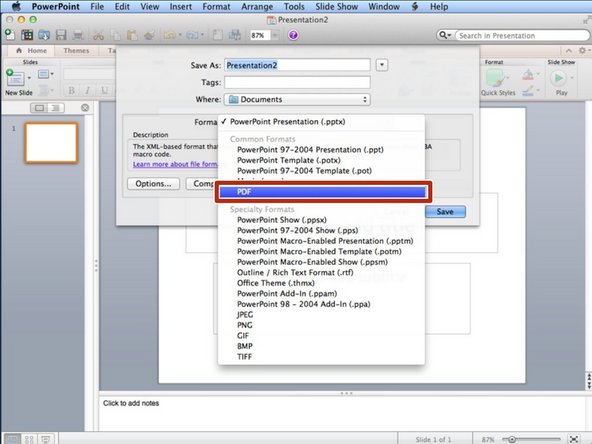Click the Italic I formatting icon
The width and height of the screenshot is (592, 444).
[x=88, y=90]
